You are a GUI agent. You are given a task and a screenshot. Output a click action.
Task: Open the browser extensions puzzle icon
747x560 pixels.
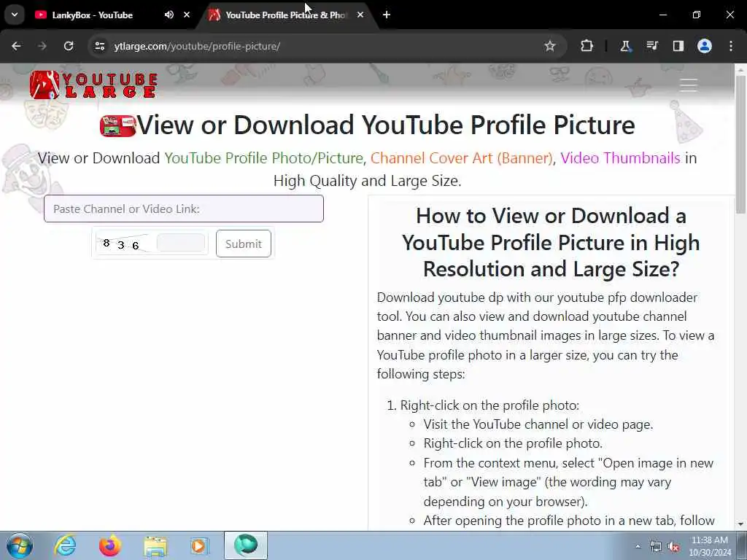587,46
